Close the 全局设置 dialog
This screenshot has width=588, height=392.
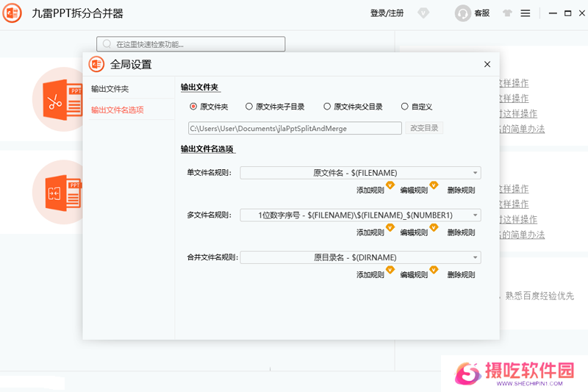coord(487,64)
